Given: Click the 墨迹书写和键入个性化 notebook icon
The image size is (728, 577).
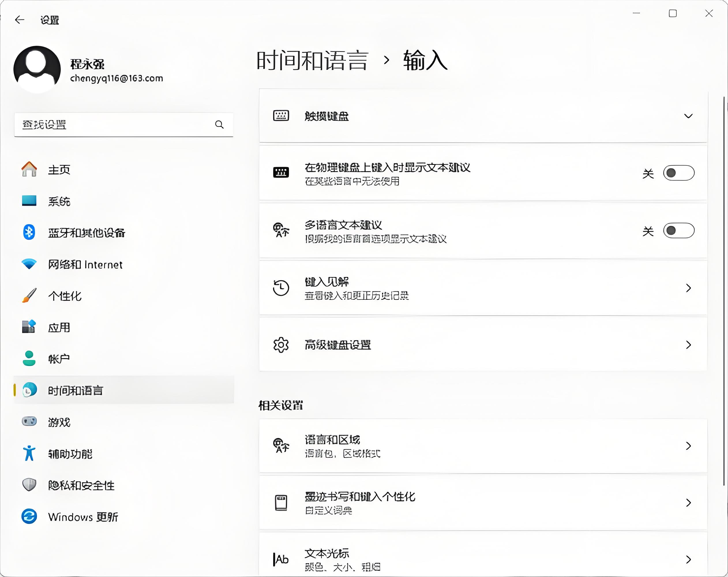Looking at the screenshot, I should pyautogui.click(x=281, y=503).
